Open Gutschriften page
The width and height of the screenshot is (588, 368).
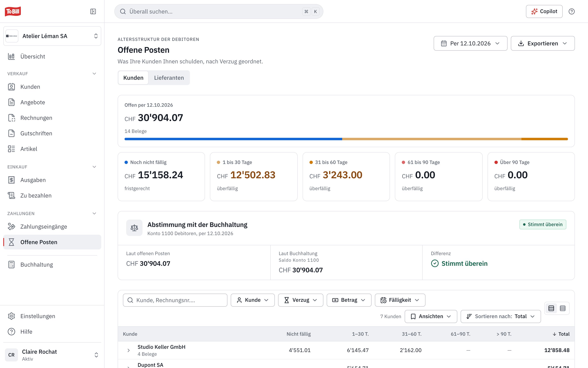coord(52,133)
